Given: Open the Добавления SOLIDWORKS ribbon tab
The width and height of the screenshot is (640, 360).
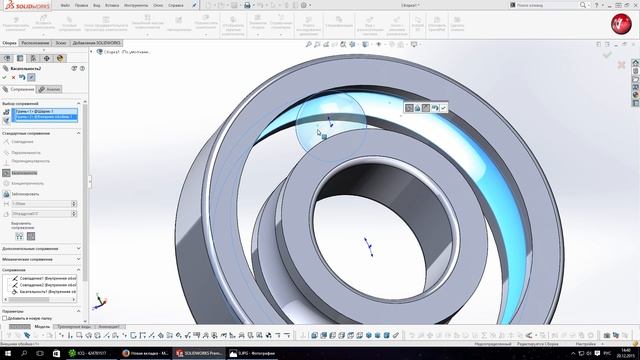Looking at the screenshot, I should (x=96, y=43).
